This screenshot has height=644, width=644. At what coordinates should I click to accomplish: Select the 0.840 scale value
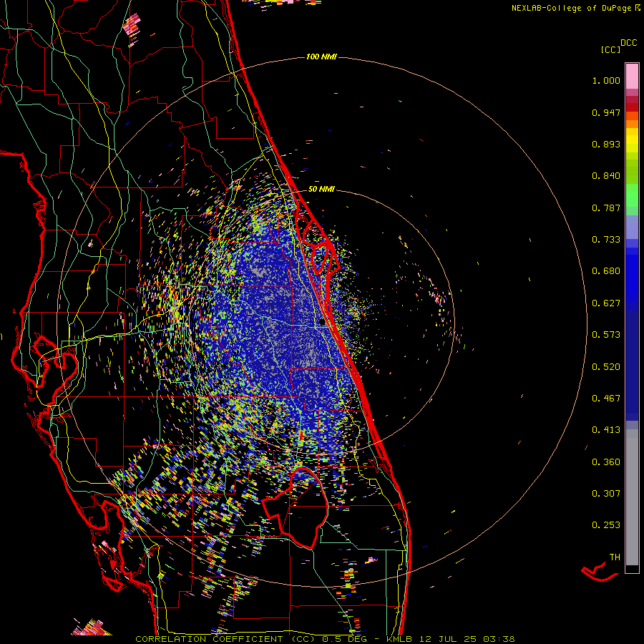(x=606, y=176)
